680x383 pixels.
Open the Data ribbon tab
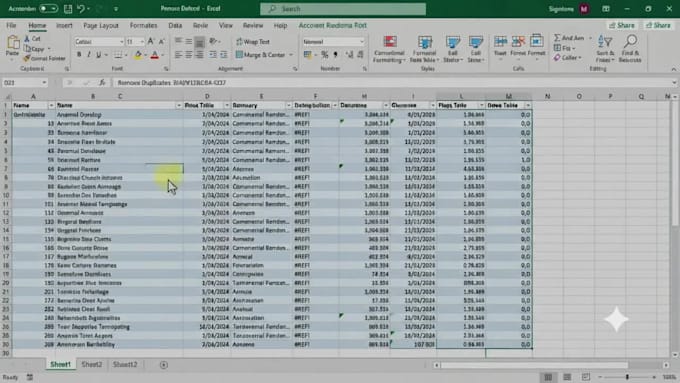tap(175, 26)
